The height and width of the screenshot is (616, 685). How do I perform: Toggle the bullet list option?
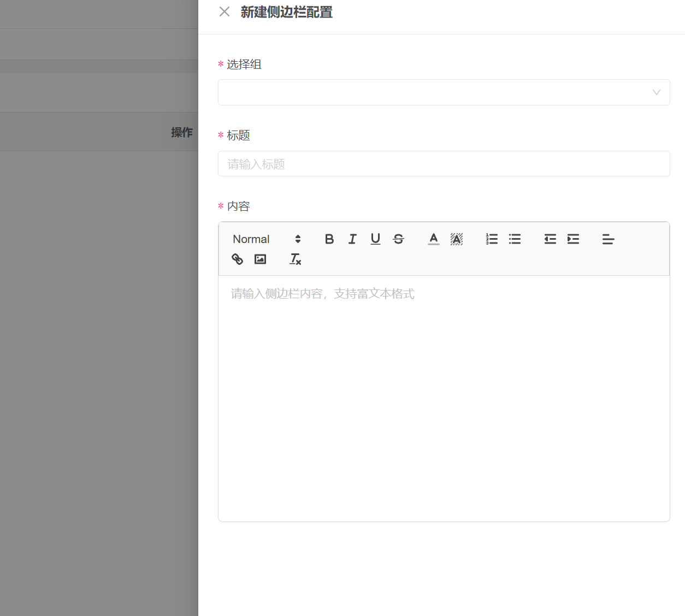(x=514, y=239)
